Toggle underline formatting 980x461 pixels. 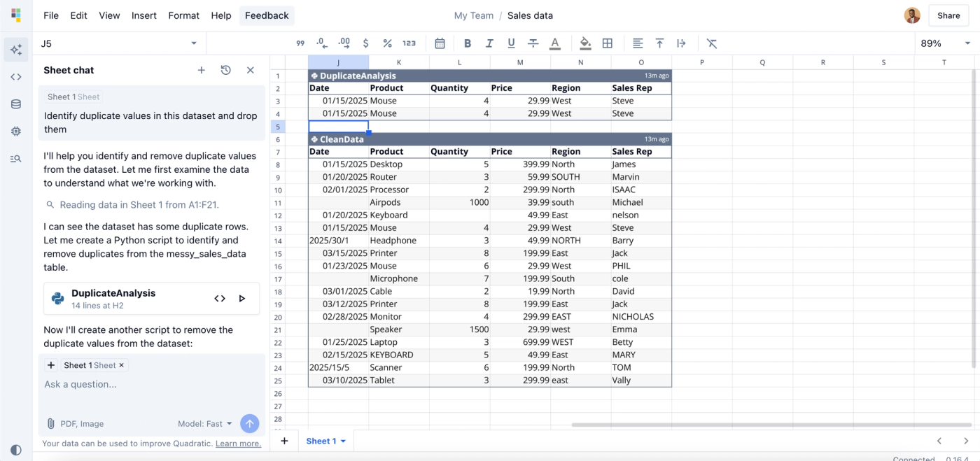click(x=511, y=43)
